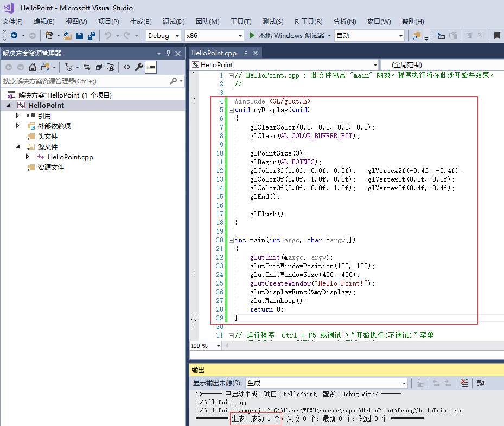This screenshot has width=504, height=426.
Task: Click the Navigate Backward arrow in main toolbar
Action: pyautogui.click(x=14, y=35)
